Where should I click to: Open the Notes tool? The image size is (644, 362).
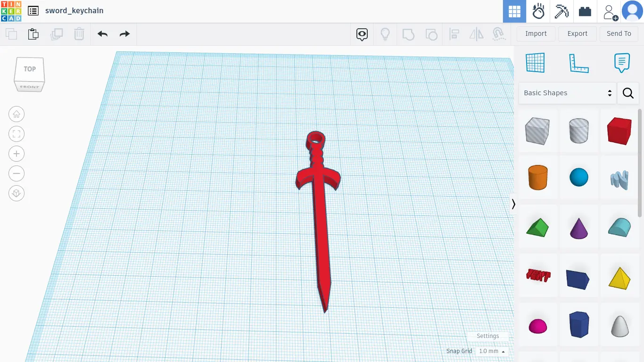[x=622, y=63]
